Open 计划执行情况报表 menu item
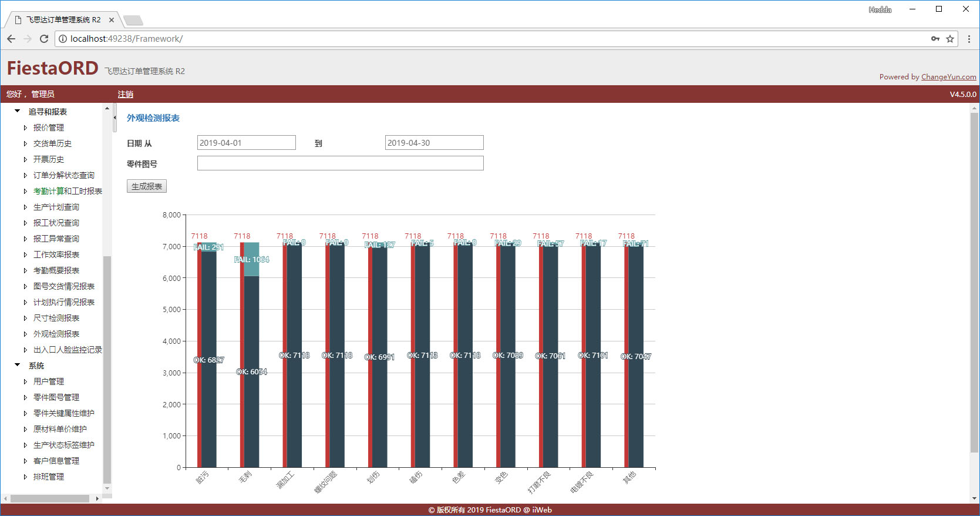Screen dimensions: 980x516 64,302
